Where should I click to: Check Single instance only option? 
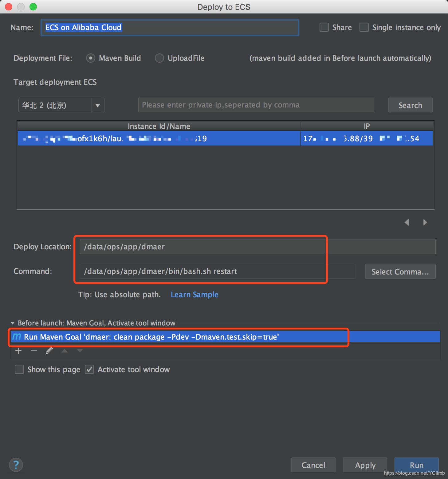click(x=364, y=28)
